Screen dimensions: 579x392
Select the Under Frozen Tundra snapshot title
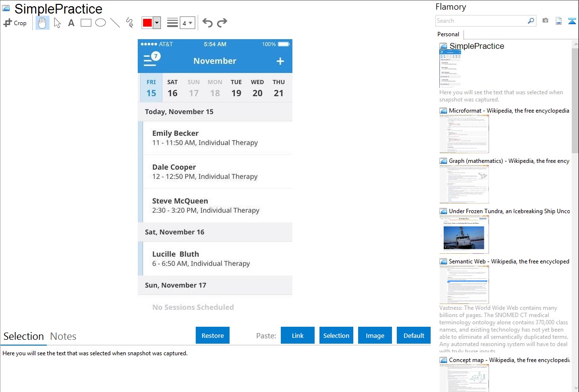click(x=509, y=211)
